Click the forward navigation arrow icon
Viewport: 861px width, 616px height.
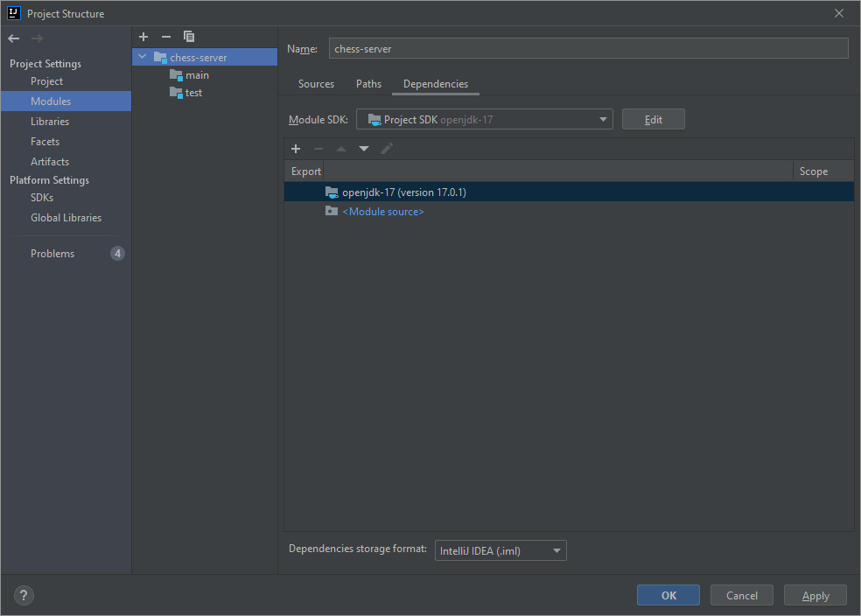(x=37, y=38)
